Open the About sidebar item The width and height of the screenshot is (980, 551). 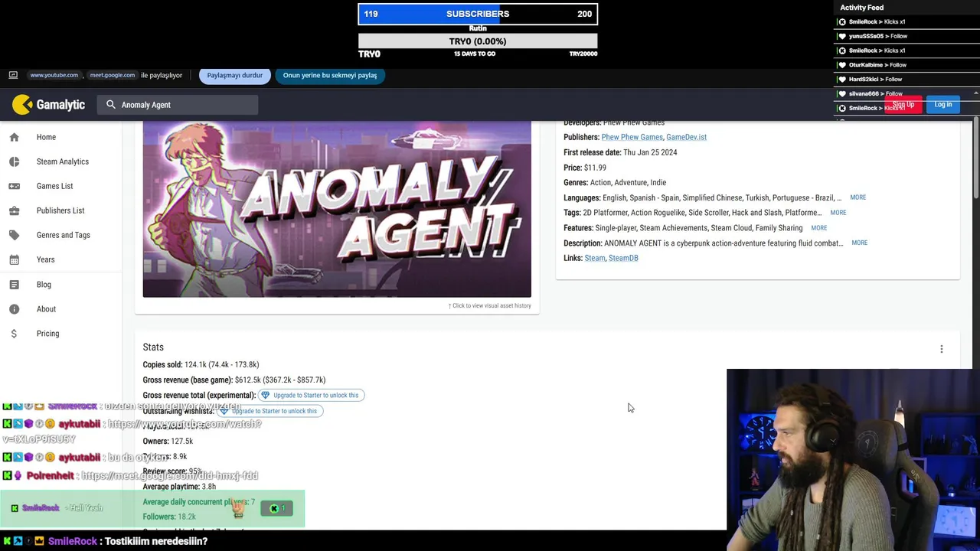click(46, 309)
